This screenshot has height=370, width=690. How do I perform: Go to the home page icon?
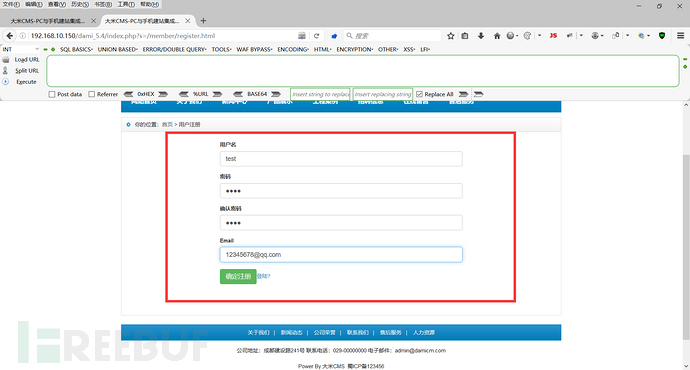(497, 36)
